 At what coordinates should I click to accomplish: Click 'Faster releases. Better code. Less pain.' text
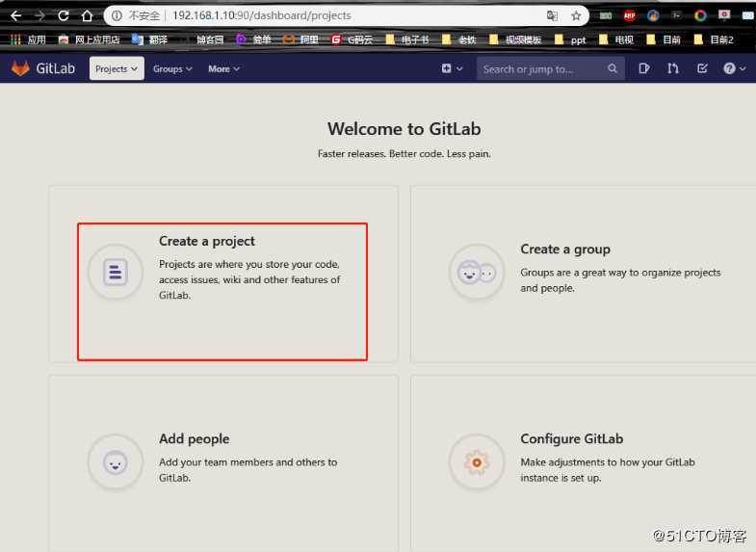click(x=404, y=154)
